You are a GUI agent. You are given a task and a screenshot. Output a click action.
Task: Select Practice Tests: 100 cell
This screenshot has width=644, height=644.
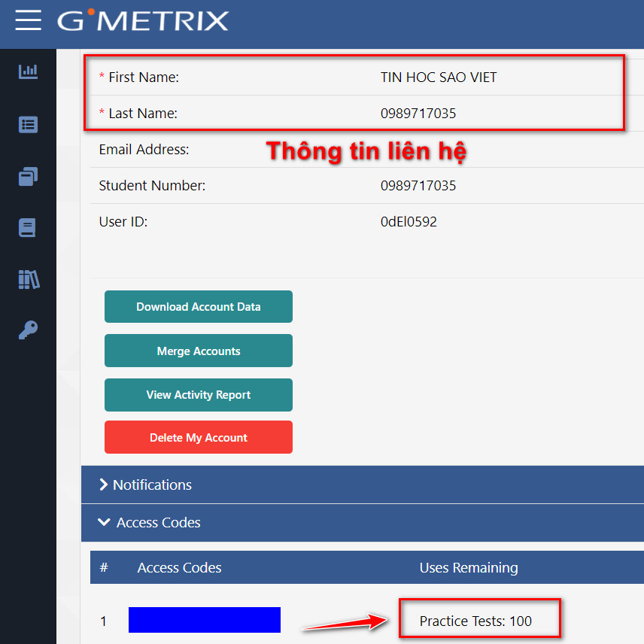(475, 621)
